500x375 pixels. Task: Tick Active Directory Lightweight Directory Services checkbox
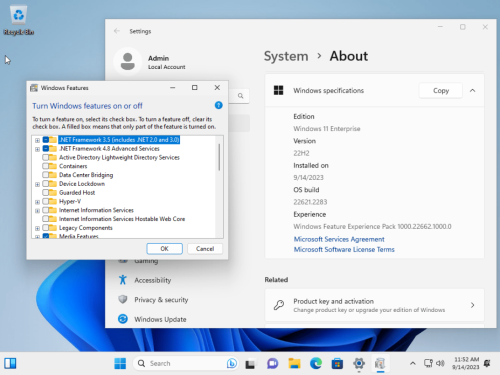(46, 157)
